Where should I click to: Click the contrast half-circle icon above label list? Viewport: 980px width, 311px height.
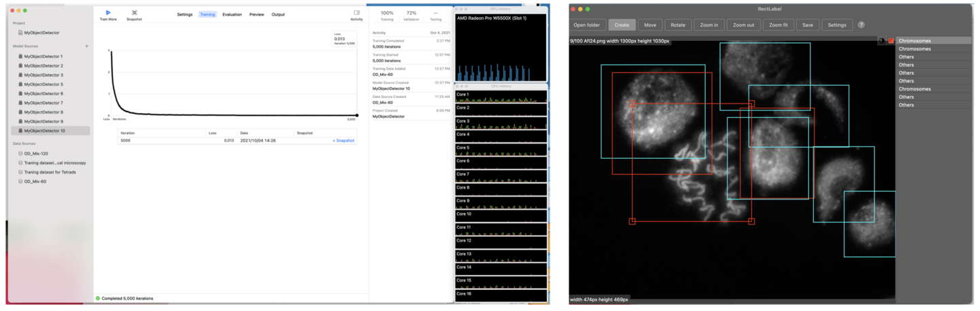tap(882, 41)
